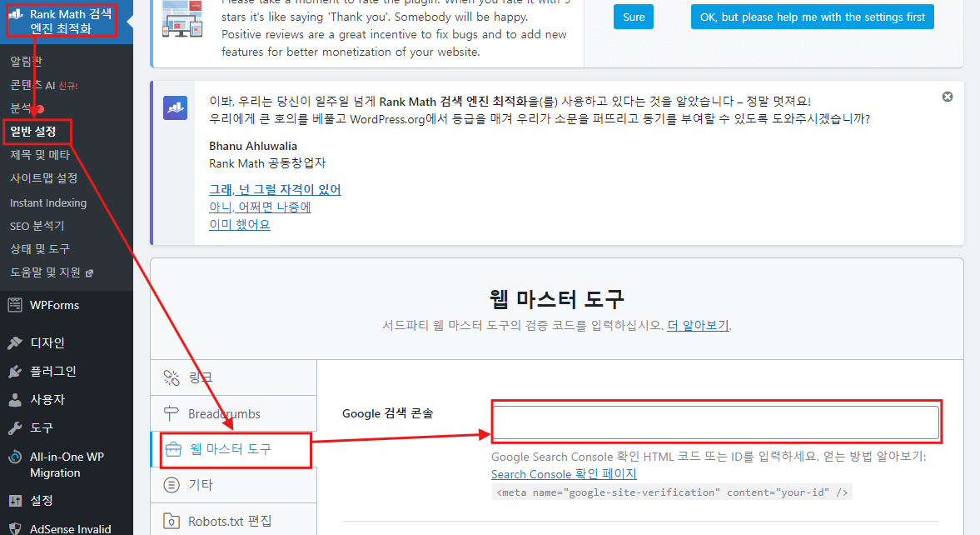This screenshot has height=535, width=980.
Task: Click the Robots.txt 편집 file icon
Action: [172, 521]
